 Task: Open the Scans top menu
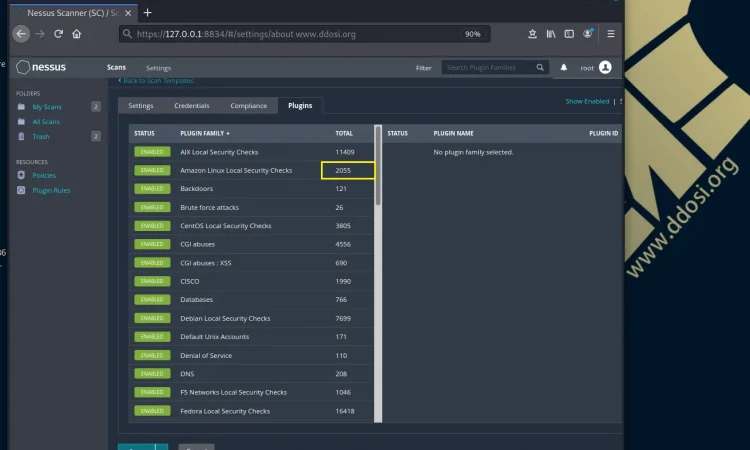pos(116,67)
